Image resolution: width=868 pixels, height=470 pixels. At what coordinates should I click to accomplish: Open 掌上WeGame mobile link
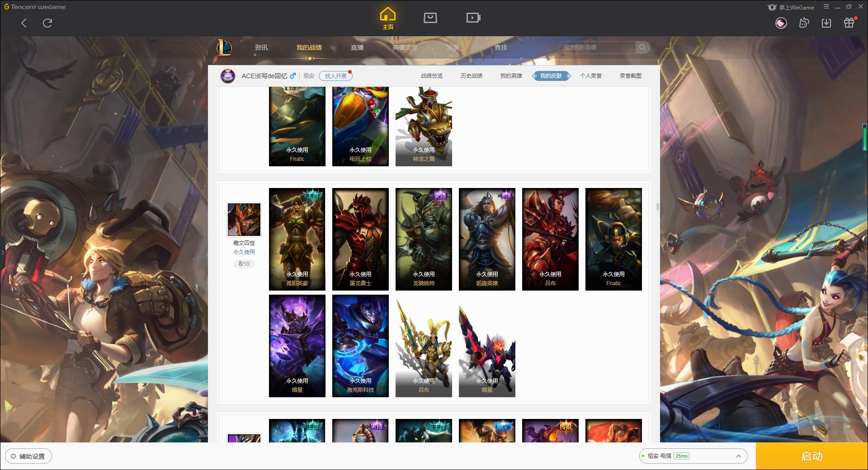point(791,7)
